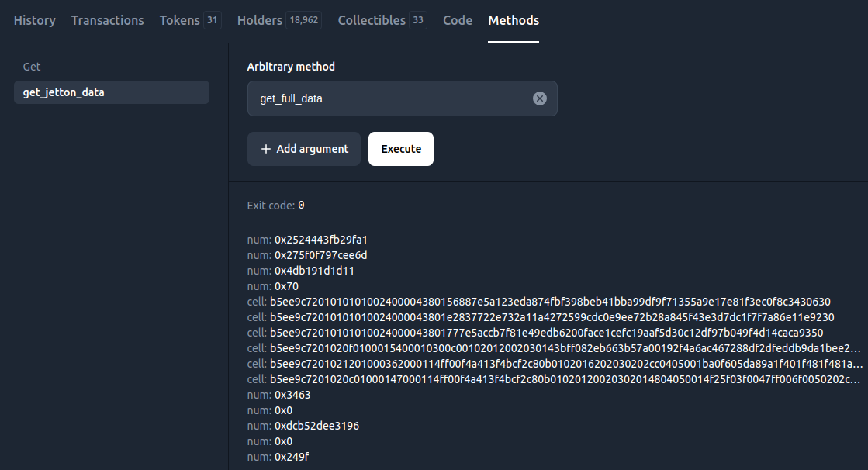Click the num value 0xdcb52dee3196
868x470 pixels.
pos(316,426)
